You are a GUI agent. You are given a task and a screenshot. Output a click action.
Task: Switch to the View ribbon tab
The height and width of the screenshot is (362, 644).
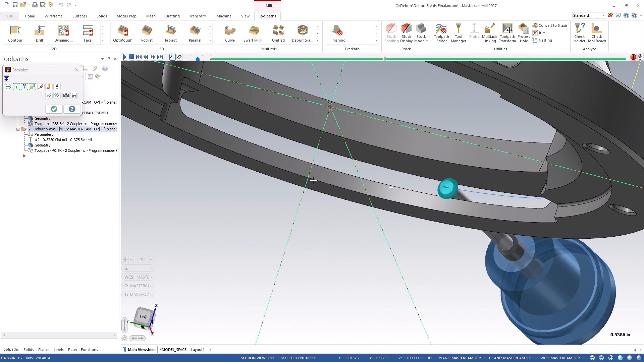point(245,16)
